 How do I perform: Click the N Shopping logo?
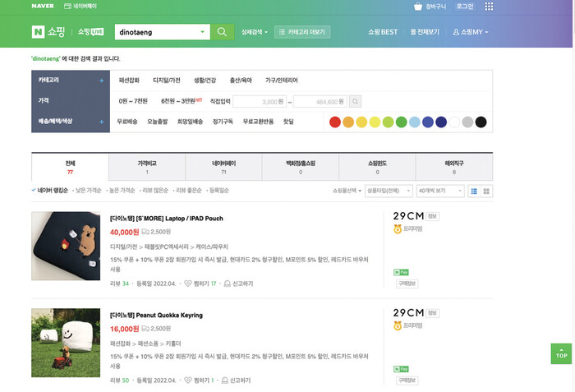(x=48, y=32)
